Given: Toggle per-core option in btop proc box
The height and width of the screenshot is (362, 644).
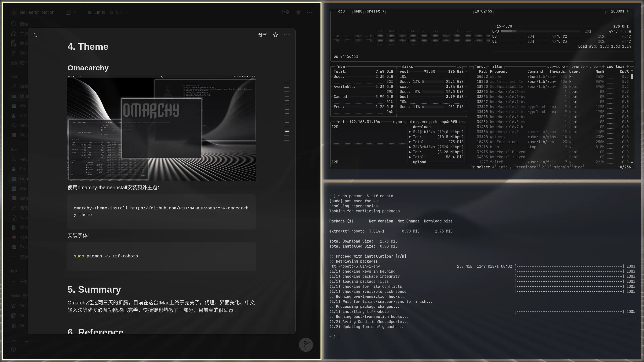Looking at the screenshot, I should (556, 67).
